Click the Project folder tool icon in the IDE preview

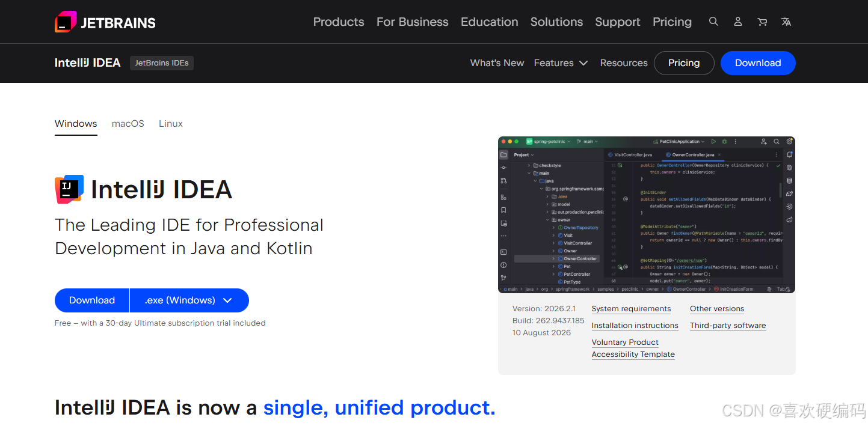pyautogui.click(x=503, y=154)
